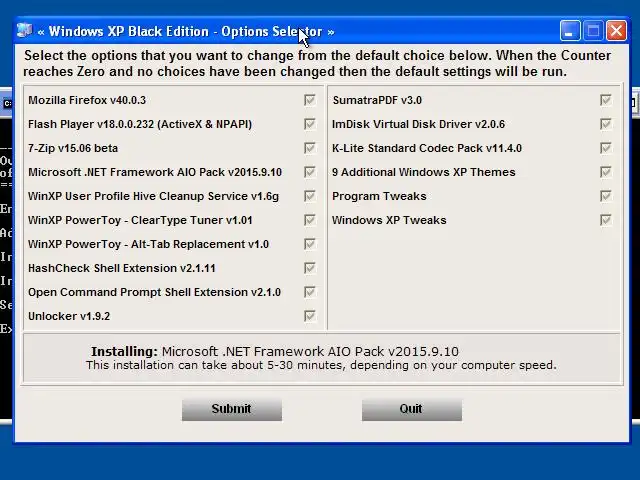Click 'WinXP PowerToy - ClearType Tuner v1.01' label
This screenshot has width=640, height=480.
click(140, 220)
